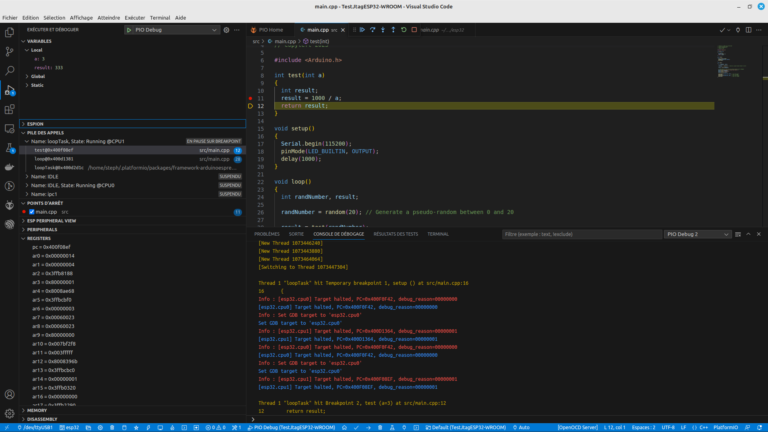Switch to the PROBLÈMES panel tab
This screenshot has width=768, height=432.
267,234
